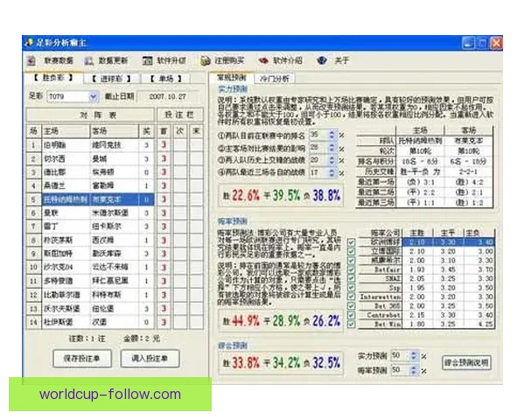Toggle the Interwetten bookmaker checkbox
The height and width of the screenshot is (420, 525).
click(x=351, y=297)
